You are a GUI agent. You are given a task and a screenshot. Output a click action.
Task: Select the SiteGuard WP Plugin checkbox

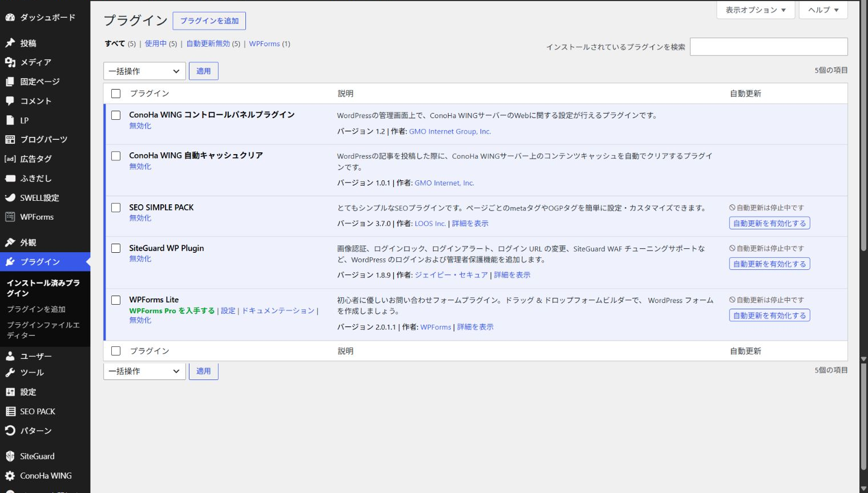[116, 248]
